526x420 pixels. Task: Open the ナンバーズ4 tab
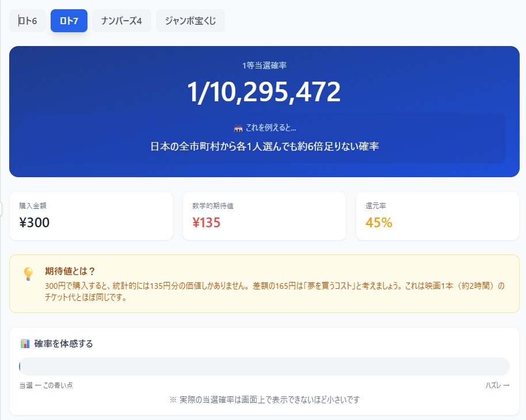coord(121,21)
